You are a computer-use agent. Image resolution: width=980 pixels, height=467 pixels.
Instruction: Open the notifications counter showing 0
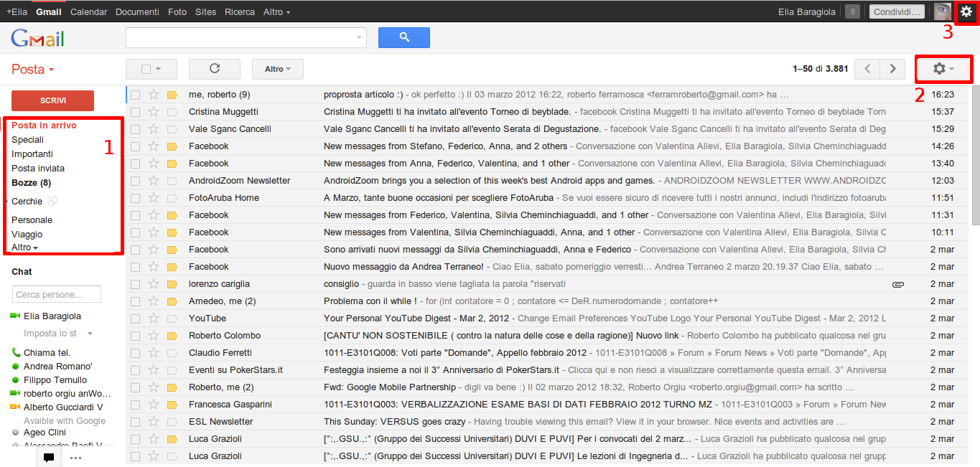point(852,11)
